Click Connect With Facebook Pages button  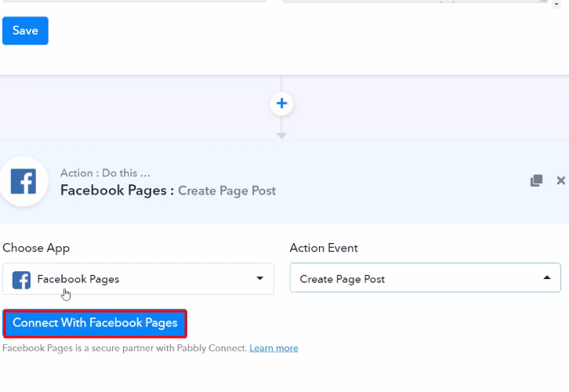[95, 323]
